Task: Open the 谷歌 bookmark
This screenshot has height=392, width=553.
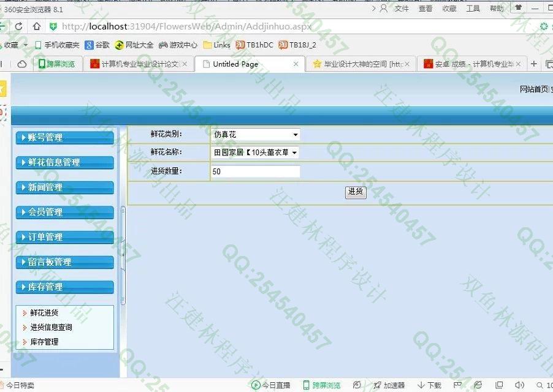Action: point(97,45)
